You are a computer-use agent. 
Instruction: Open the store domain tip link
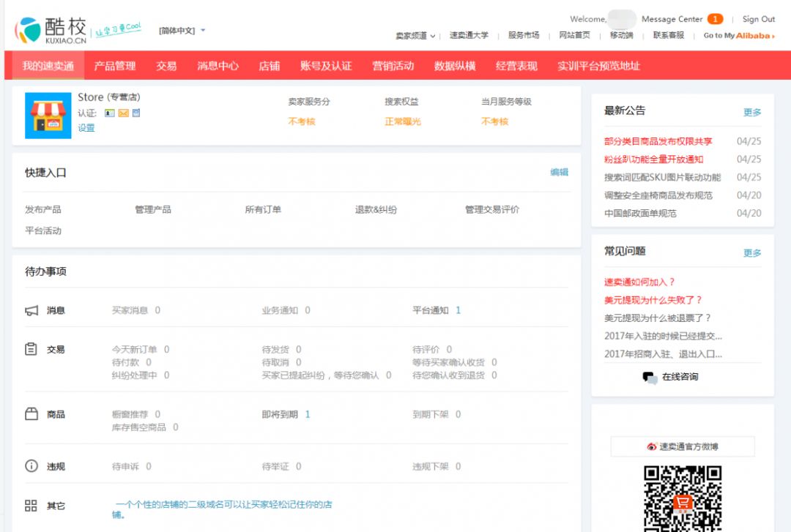pyautogui.click(x=222, y=509)
